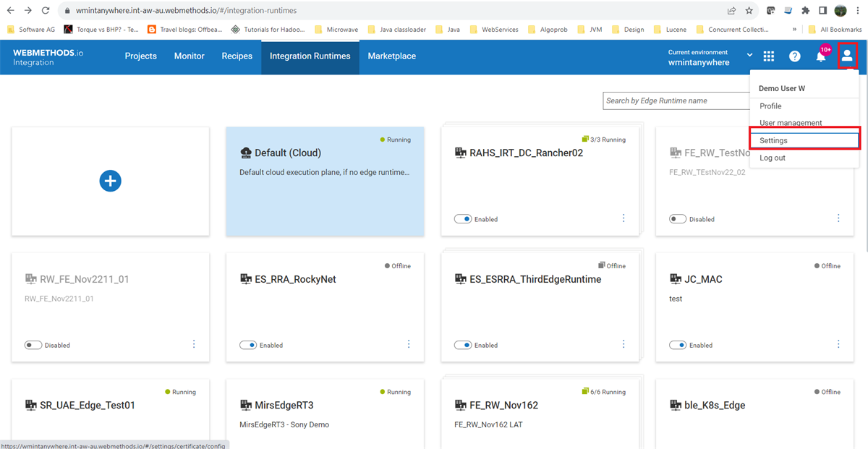Share this page via address bar icon
The height and width of the screenshot is (449, 868).
[x=731, y=11]
